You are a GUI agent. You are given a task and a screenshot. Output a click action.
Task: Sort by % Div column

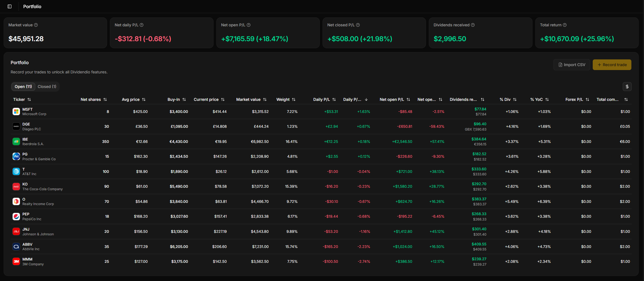point(508,99)
